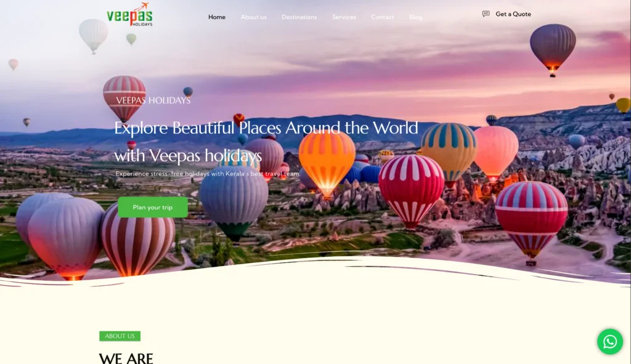Screen dimensions: 631x364
Task: Select Contact from the top navigation
Action: [x=382, y=17]
